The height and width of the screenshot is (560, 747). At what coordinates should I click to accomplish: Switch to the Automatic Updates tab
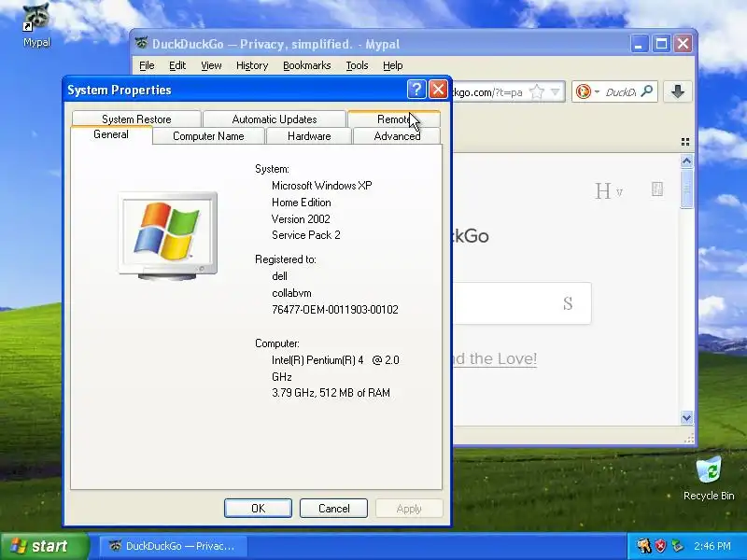click(275, 119)
